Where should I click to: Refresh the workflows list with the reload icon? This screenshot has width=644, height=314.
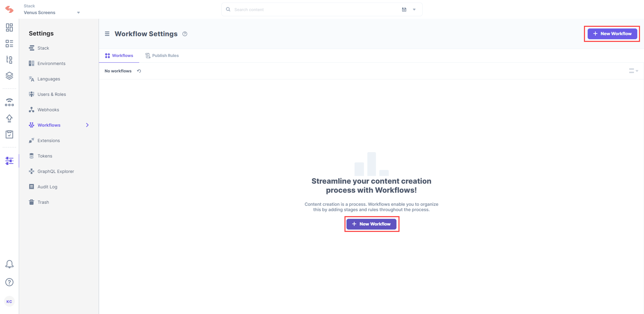[x=139, y=71]
